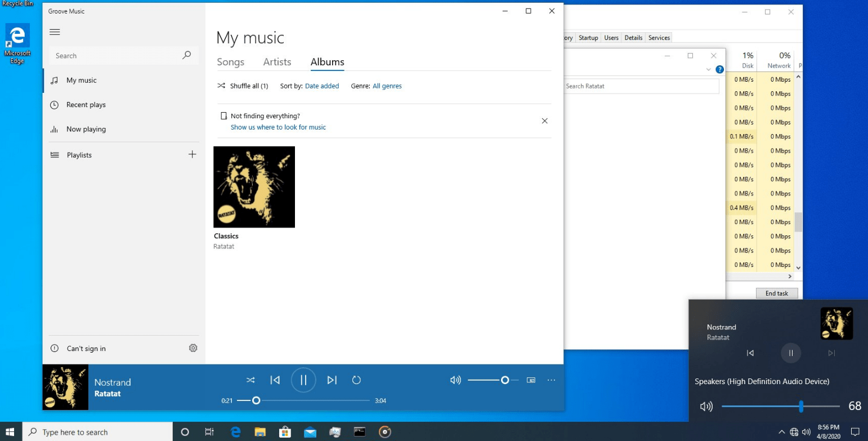Image resolution: width=868 pixels, height=441 pixels.
Task: Open the Services tab in Task Manager
Action: click(659, 38)
